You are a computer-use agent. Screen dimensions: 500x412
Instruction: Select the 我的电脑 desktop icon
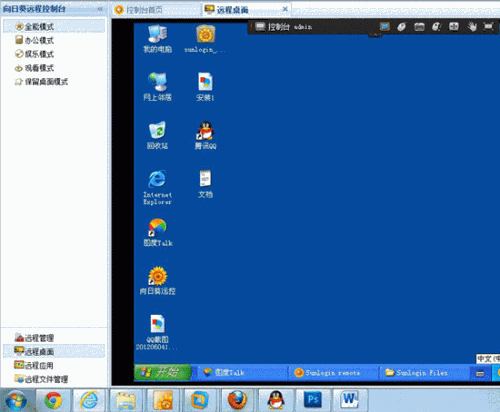click(x=157, y=39)
